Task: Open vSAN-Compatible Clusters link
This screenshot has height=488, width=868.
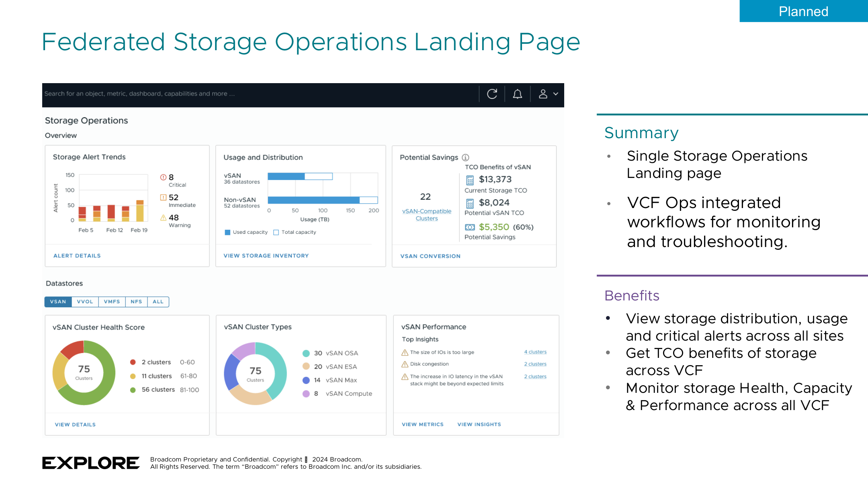Action: coord(427,215)
